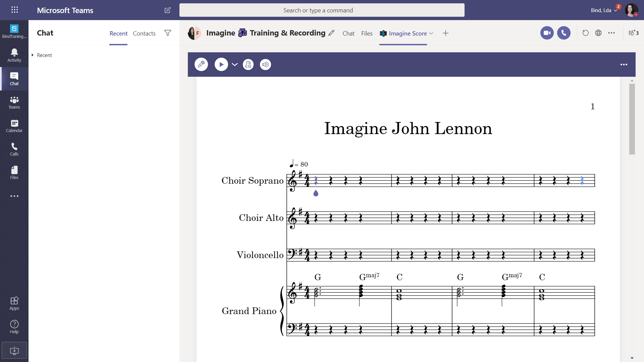This screenshot has height=362, width=644.
Task: Click the Microsoft Teams title
Action: 65,10
